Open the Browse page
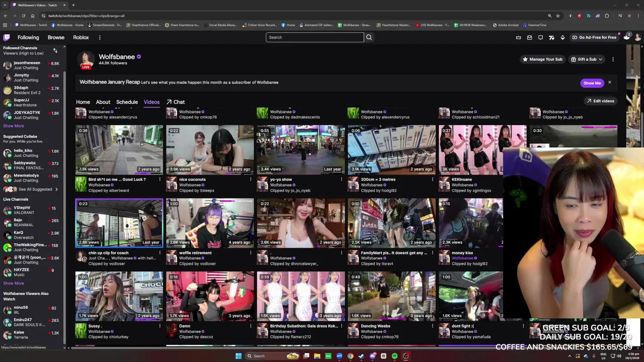 tap(56, 37)
